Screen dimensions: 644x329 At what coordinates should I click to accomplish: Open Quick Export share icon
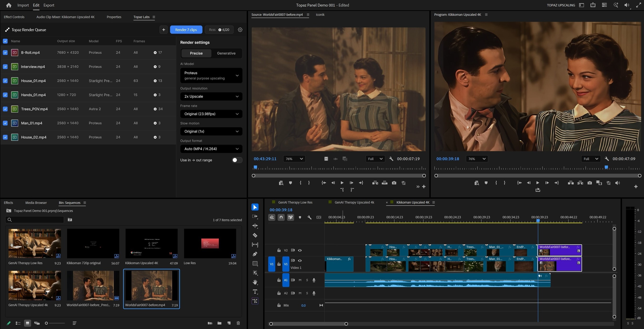(593, 5)
